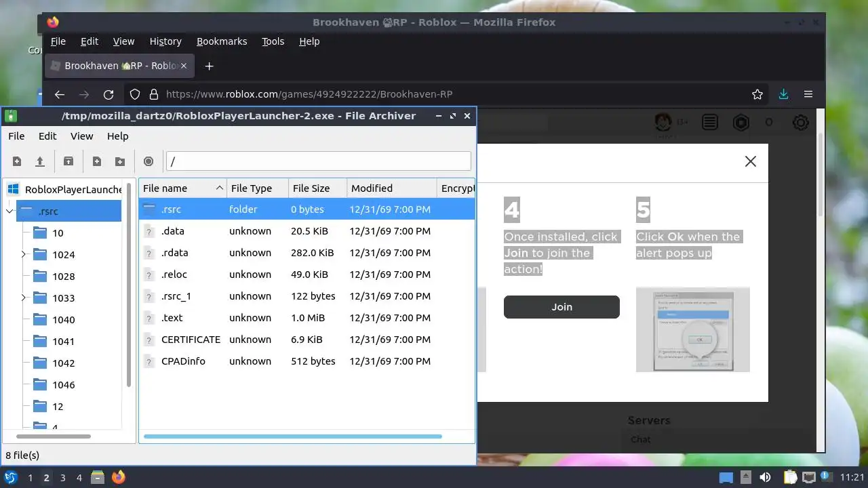This screenshot has height=488, width=868.
Task: Select the .rsrc folder row in file list
Action: click(x=307, y=209)
